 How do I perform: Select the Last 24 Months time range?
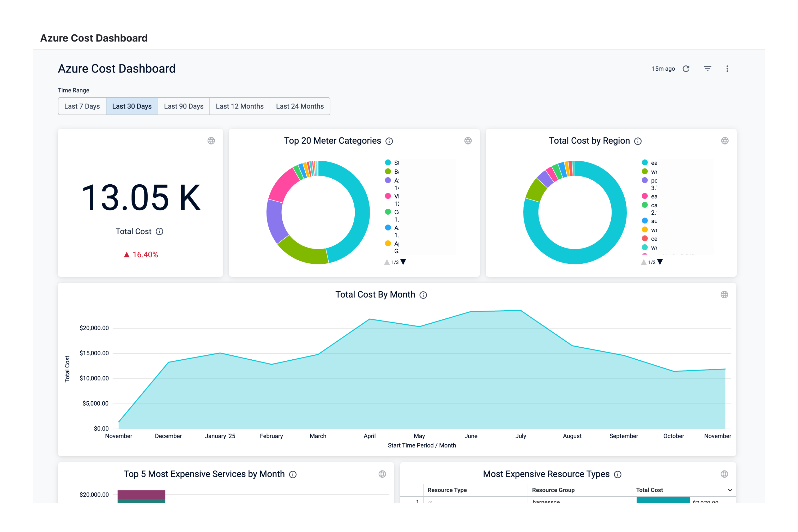tap(300, 106)
